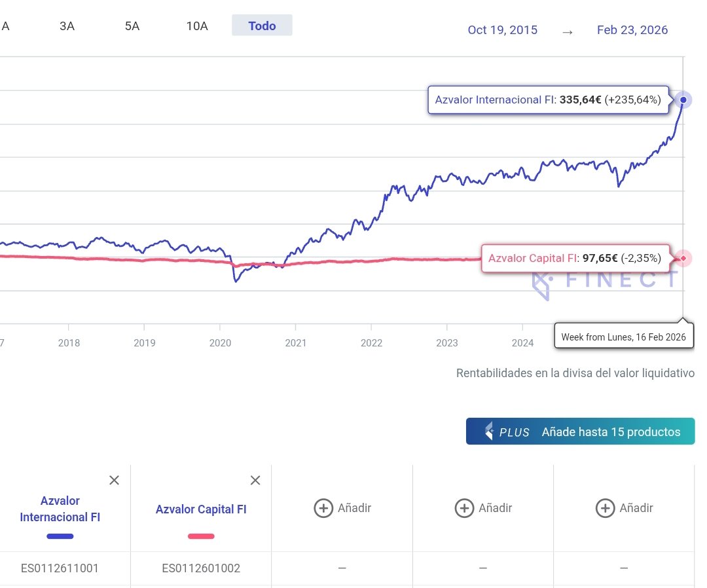Click the 2023 axis label

click(x=447, y=342)
